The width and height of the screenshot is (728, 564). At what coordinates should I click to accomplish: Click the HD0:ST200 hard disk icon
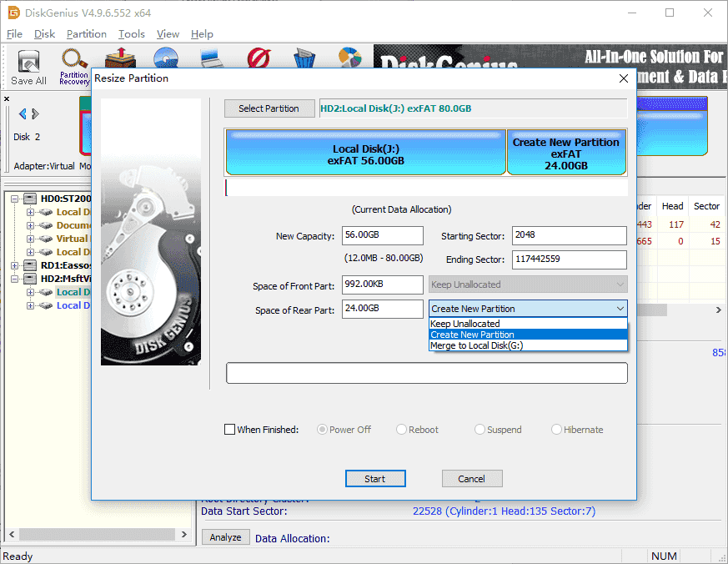(30, 199)
